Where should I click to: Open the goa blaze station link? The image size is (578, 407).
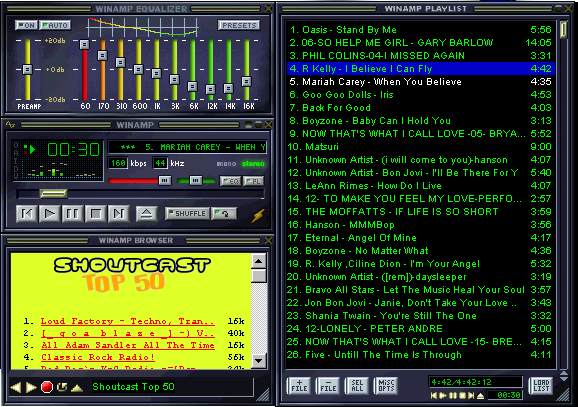pos(128,333)
